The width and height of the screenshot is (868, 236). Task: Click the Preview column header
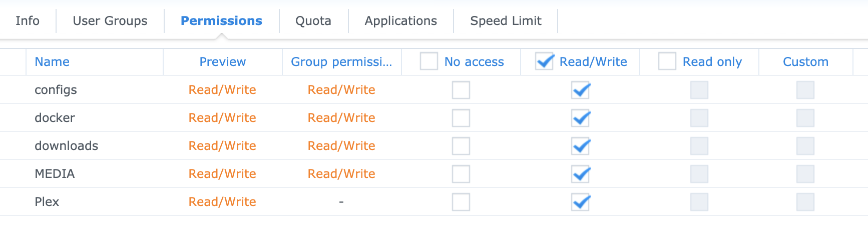(223, 62)
